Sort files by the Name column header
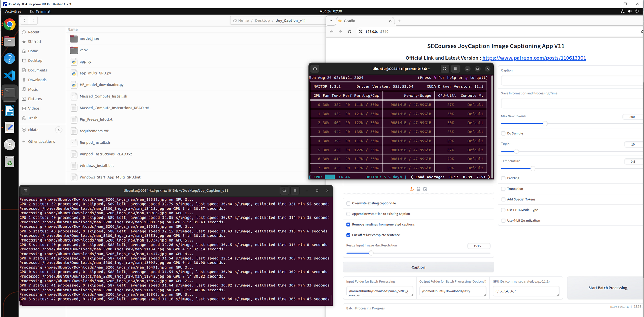 click(x=72, y=30)
